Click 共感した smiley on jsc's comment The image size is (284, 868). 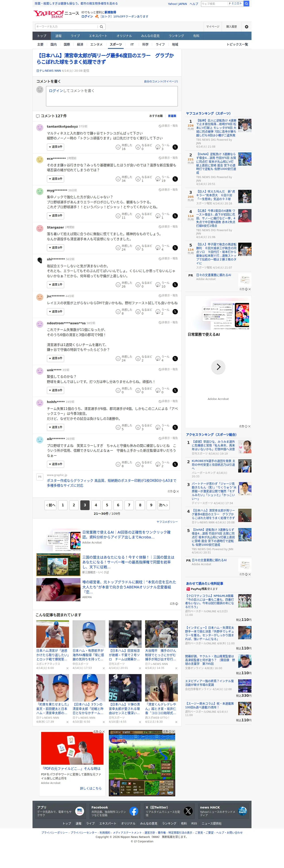(x=118, y=312)
